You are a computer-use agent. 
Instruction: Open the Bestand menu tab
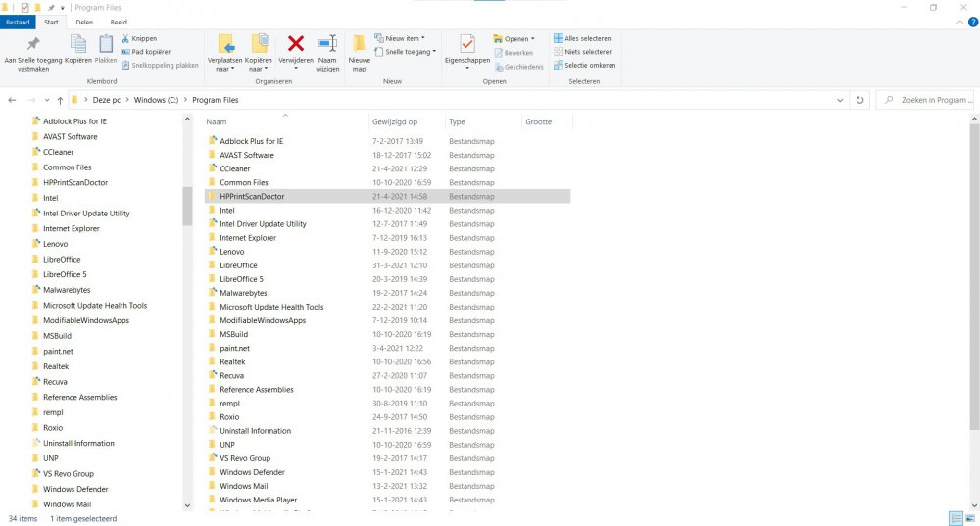[18, 21]
